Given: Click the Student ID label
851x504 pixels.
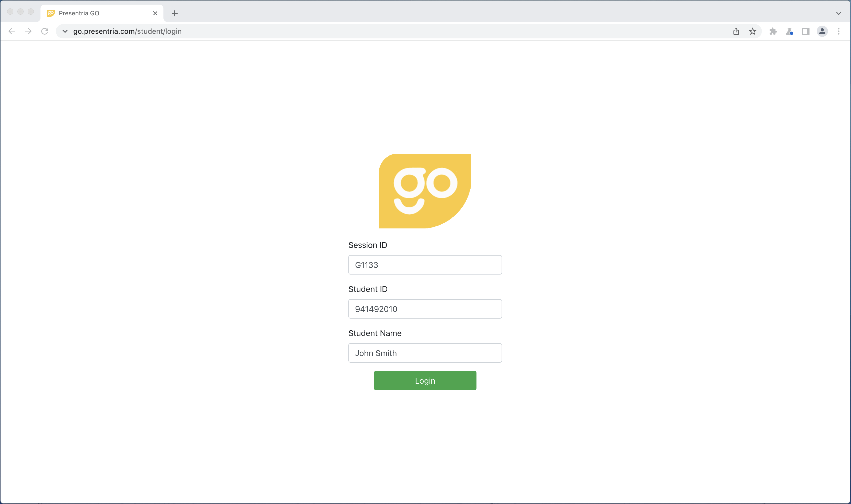Looking at the screenshot, I should [368, 289].
